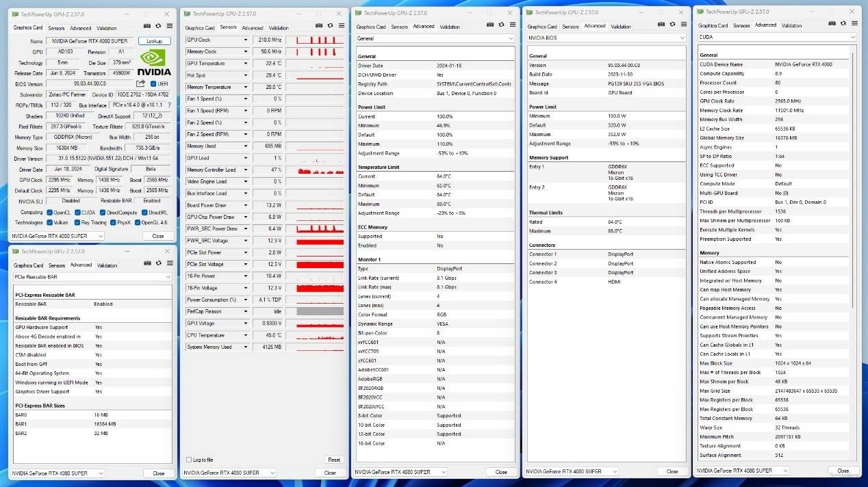Viewport: 868px width, 487px height.
Task: Expand the GPU Clock sensor dropdown
Action: coord(246,40)
